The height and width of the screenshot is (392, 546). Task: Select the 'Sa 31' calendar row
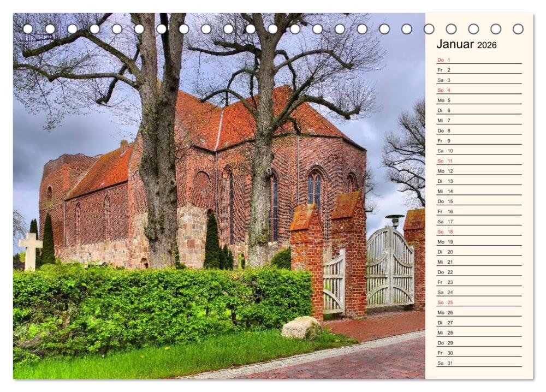point(479,363)
